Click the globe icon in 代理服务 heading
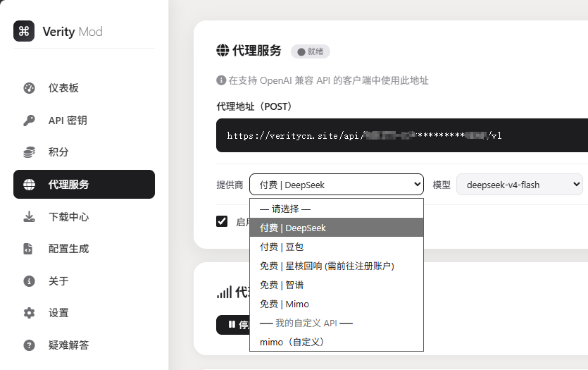588x370 pixels. click(223, 50)
